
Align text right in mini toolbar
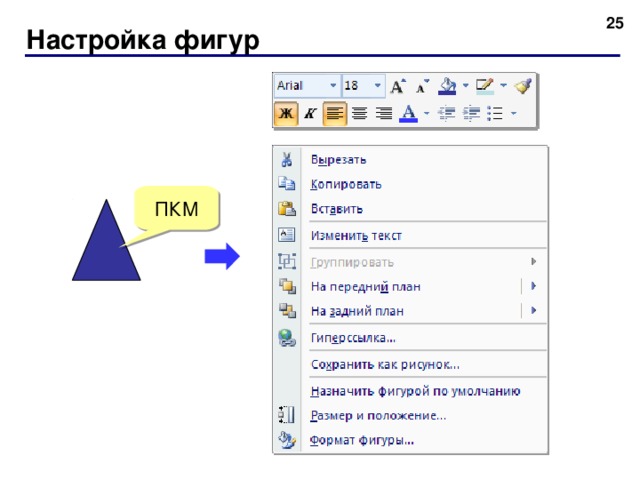pos(384,113)
